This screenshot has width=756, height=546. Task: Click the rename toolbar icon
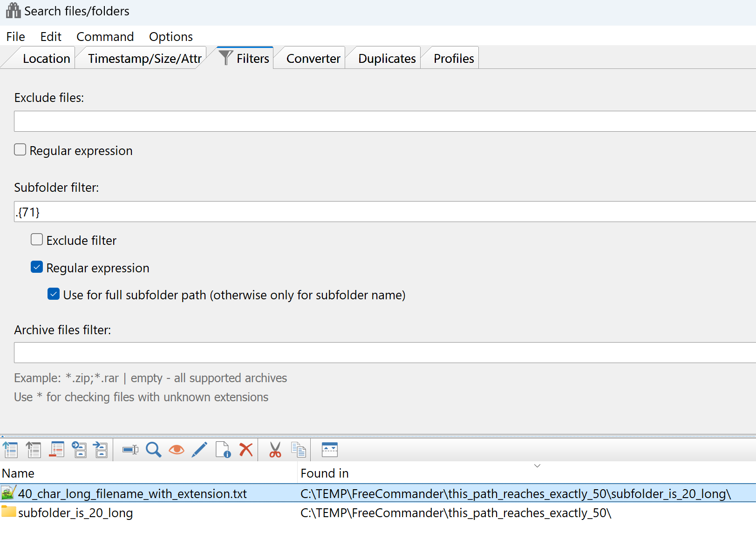[130, 450]
